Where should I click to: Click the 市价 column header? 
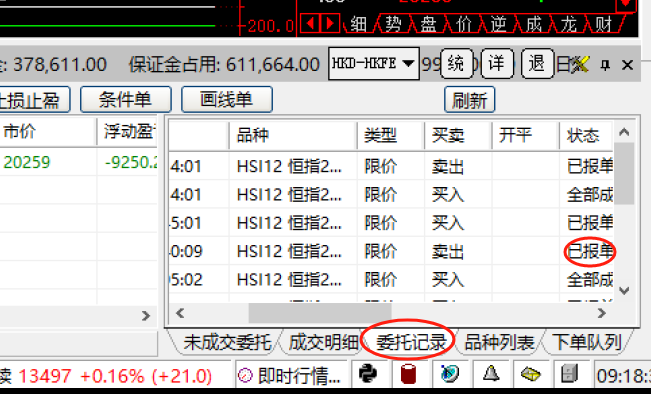pyautogui.click(x=48, y=132)
